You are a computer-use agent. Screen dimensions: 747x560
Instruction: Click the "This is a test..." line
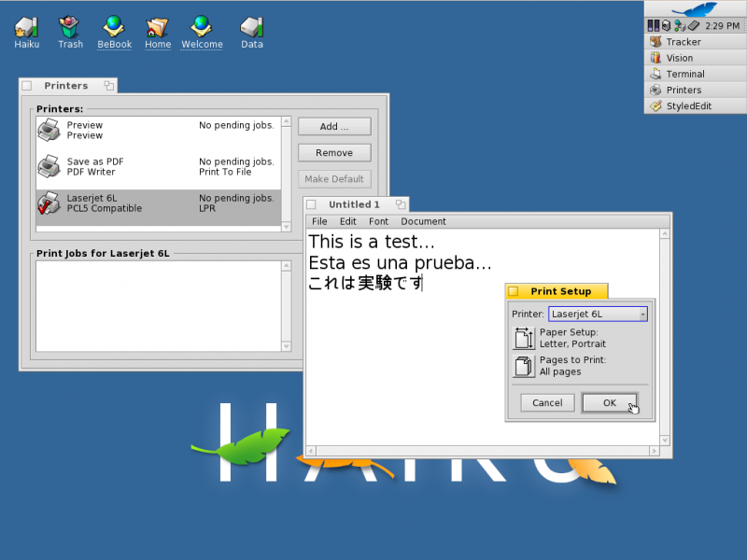click(372, 242)
